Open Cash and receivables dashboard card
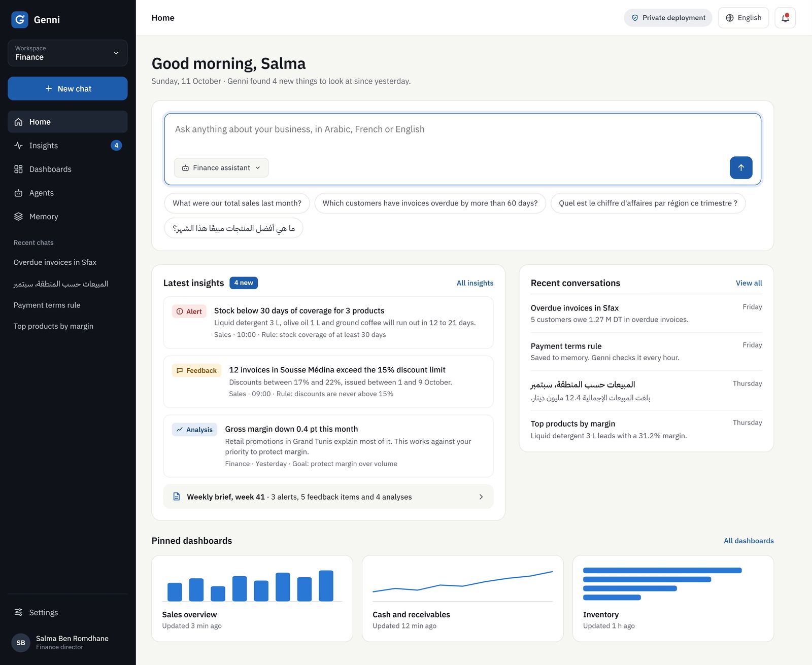 pos(462,599)
